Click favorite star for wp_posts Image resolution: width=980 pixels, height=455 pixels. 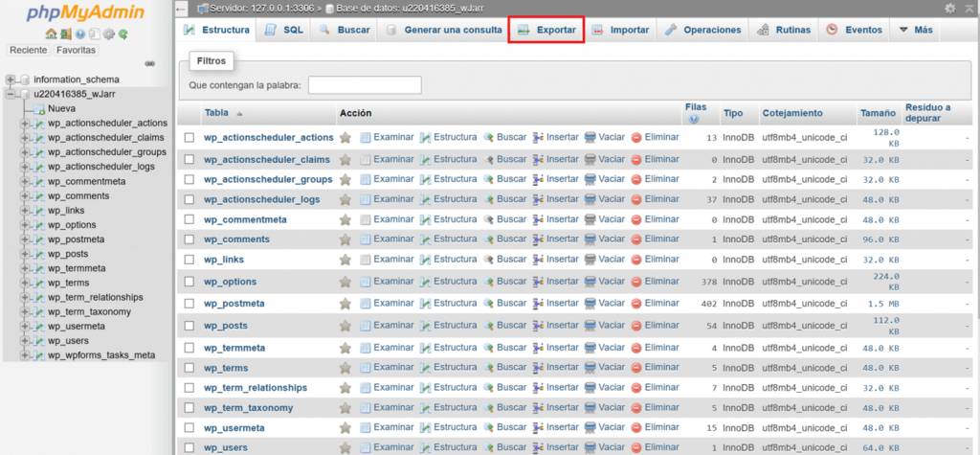coord(345,326)
